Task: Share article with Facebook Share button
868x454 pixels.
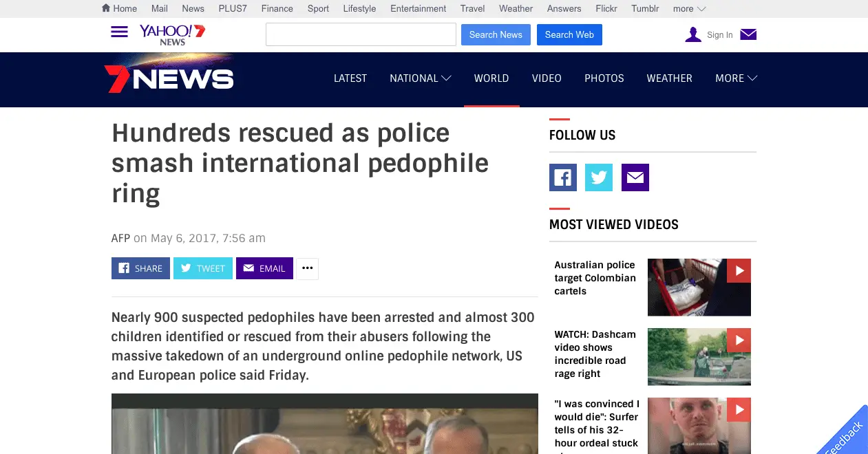Action: (x=141, y=268)
